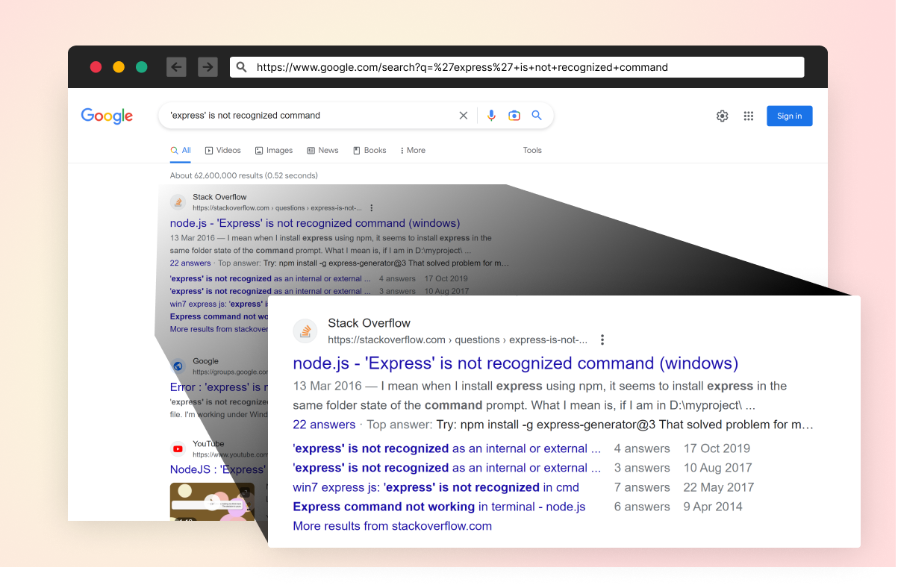The image size is (898, 588).
Task: Switch to the Images tab
Action: point(274,150)
